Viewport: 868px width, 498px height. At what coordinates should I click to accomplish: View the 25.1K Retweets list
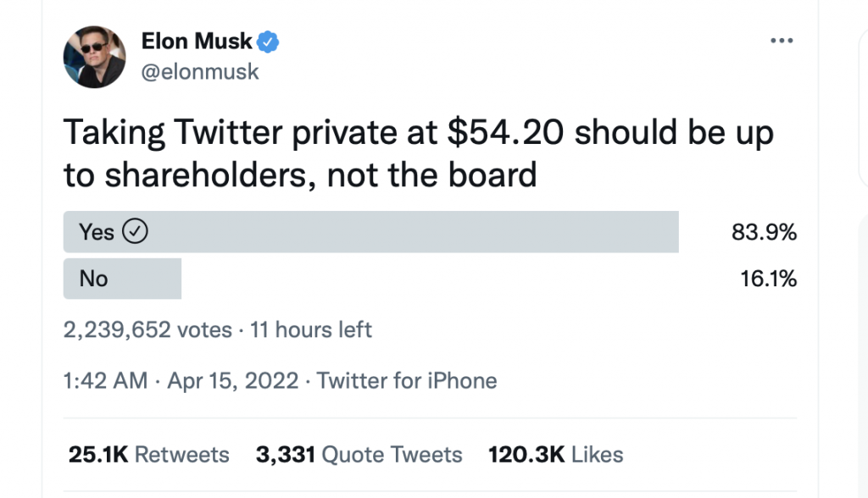[149, 455]
